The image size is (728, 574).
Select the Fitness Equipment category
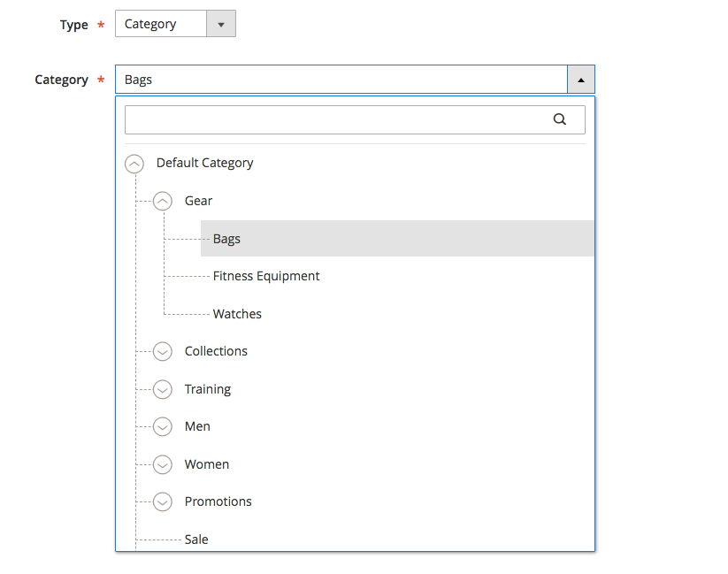point(266,276)
